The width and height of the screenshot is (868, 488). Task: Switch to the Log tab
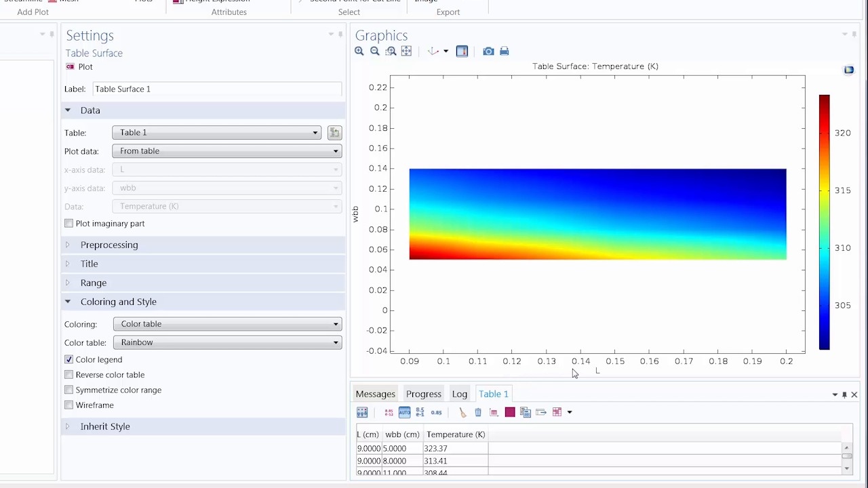pos(460,394)
